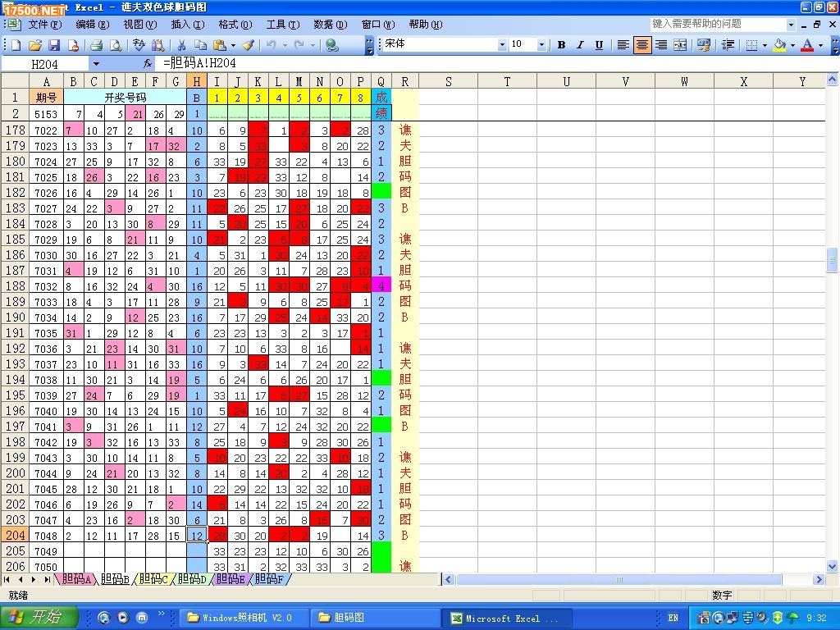Undo the last action
Screen dimensions: 840x630
click(271, 46)
